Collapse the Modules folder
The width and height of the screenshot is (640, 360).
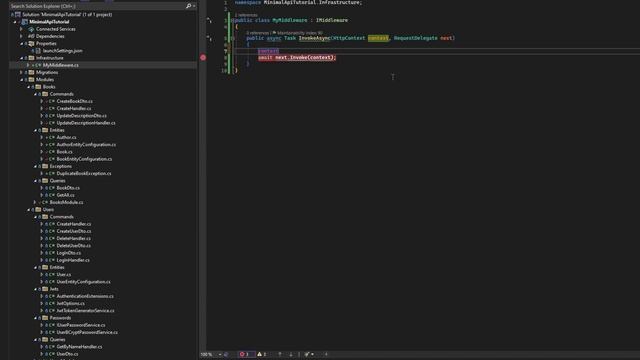point(22,80)
